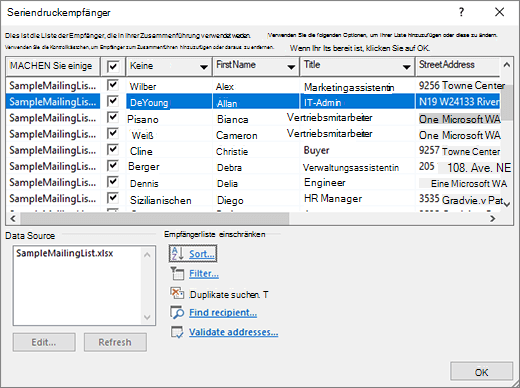520x388 pixels.
Task: Click the MACHEN Sie einige column header
Action: pos(53,66)
